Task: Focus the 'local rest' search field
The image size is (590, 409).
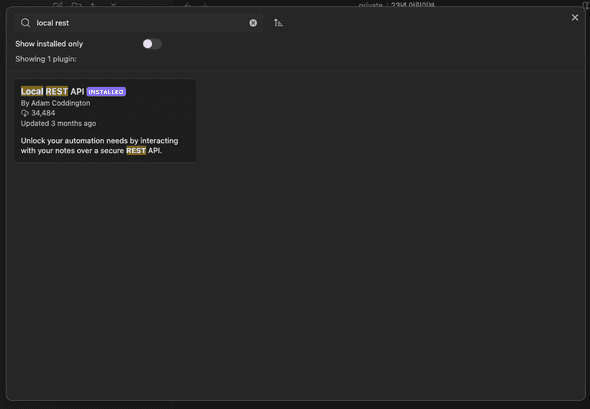Action: [x=139, y=23]
